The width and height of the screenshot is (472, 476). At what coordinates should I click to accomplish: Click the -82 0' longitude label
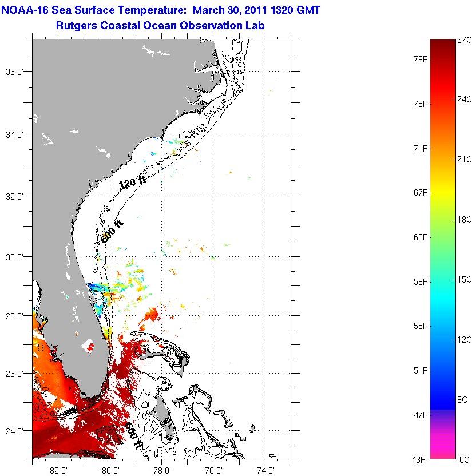[x=58, y=470]
